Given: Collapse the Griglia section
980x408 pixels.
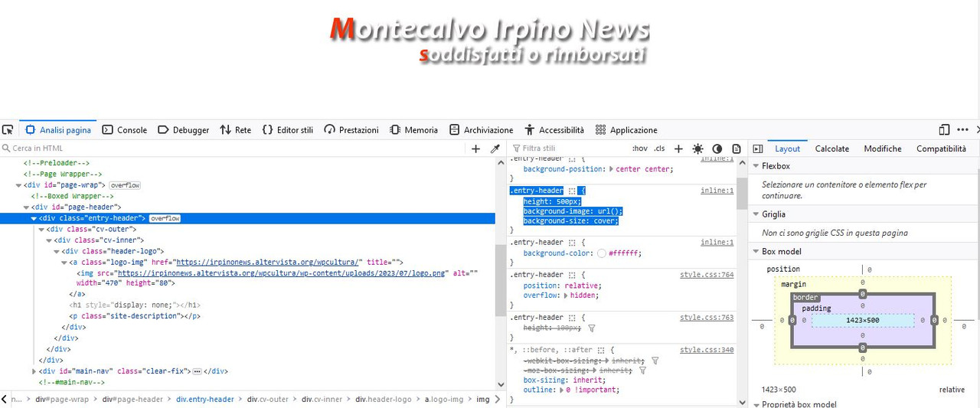Looking at the screenshot, I should coord(756,214).
